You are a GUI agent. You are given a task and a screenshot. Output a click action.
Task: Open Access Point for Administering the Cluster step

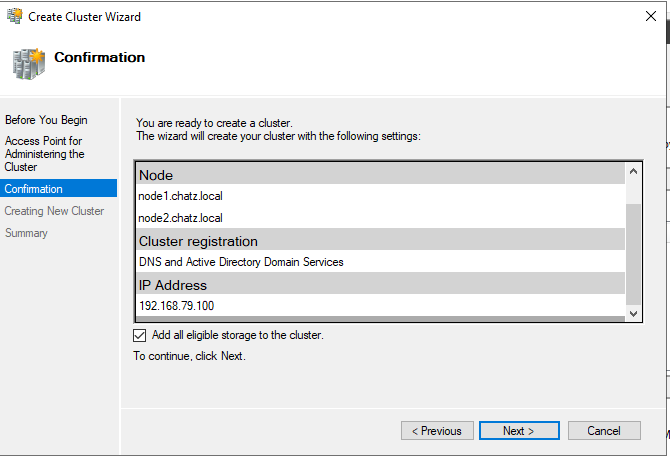(x=44, y=154)
